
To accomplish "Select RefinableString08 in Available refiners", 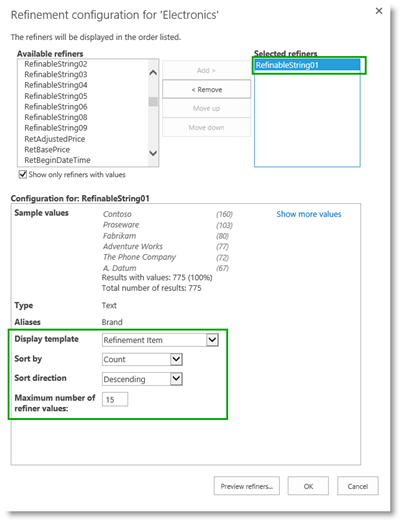I will click(56, 117).
